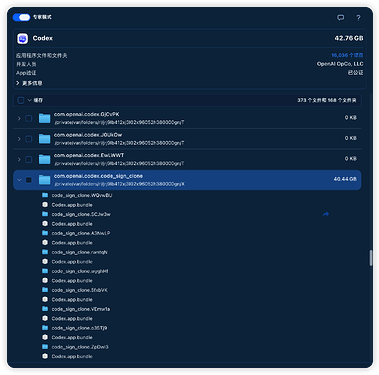The width and height of the screenshot is (379, 375).
Task: Click the 开发人员 developer label
Action: pos(26,64)
